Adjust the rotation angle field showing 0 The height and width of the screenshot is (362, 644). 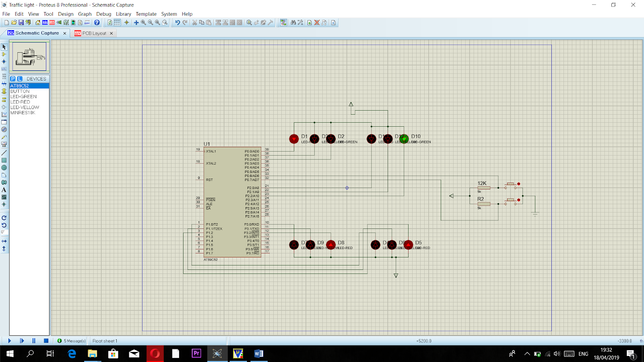[x=5, y=232]
